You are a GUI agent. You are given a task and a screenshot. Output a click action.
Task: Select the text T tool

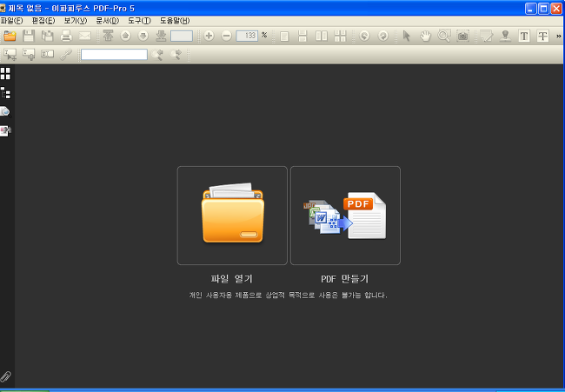pyautogui.click(x=524, y=36)
